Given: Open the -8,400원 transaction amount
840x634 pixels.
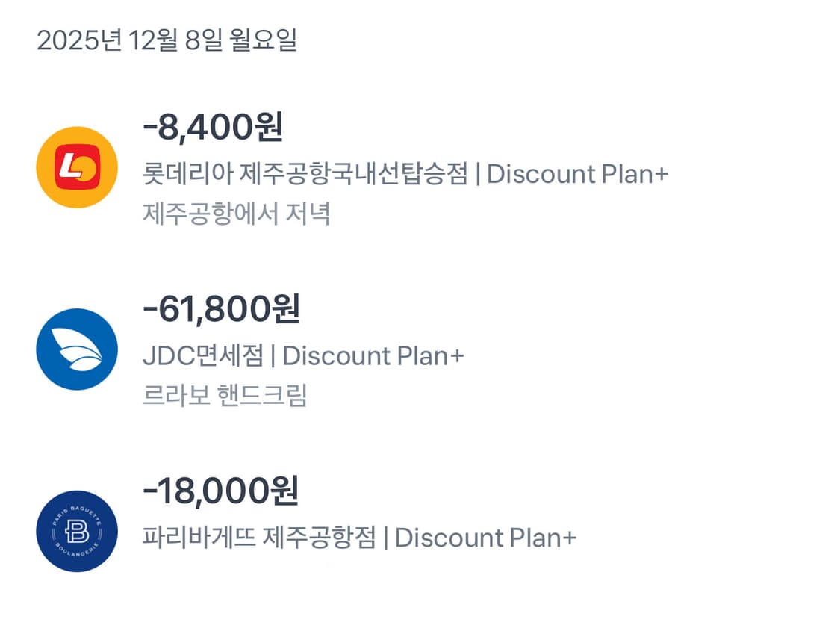Looking at the screenshot, I should 213,128.
